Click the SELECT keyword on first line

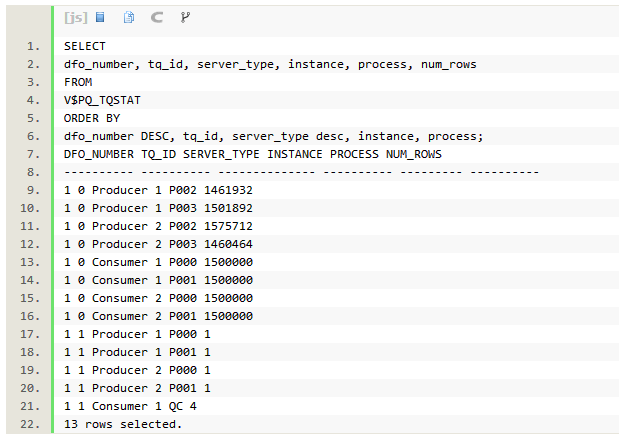pos(84,47)
